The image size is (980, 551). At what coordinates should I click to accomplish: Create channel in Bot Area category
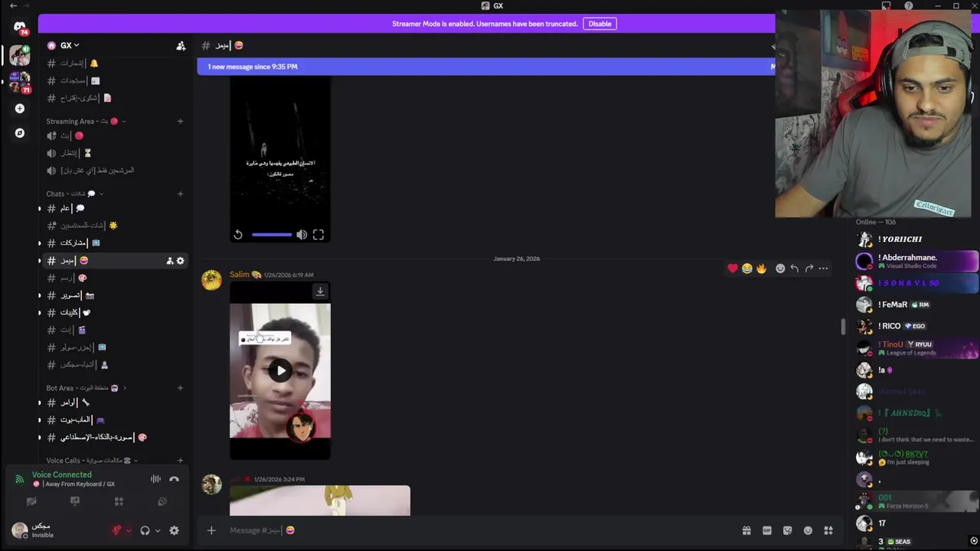[180, 388]
